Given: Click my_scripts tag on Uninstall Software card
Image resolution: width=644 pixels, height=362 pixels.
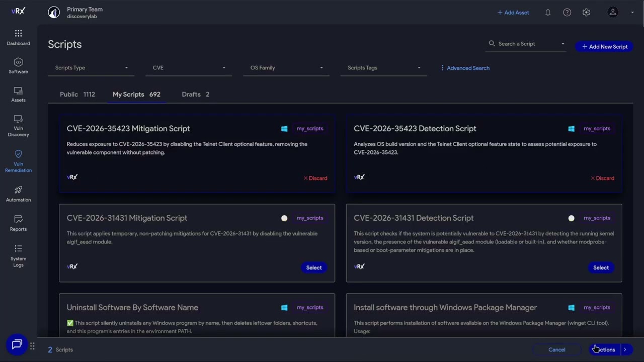Looking at the screenshot, I should (x=310, y=308).
